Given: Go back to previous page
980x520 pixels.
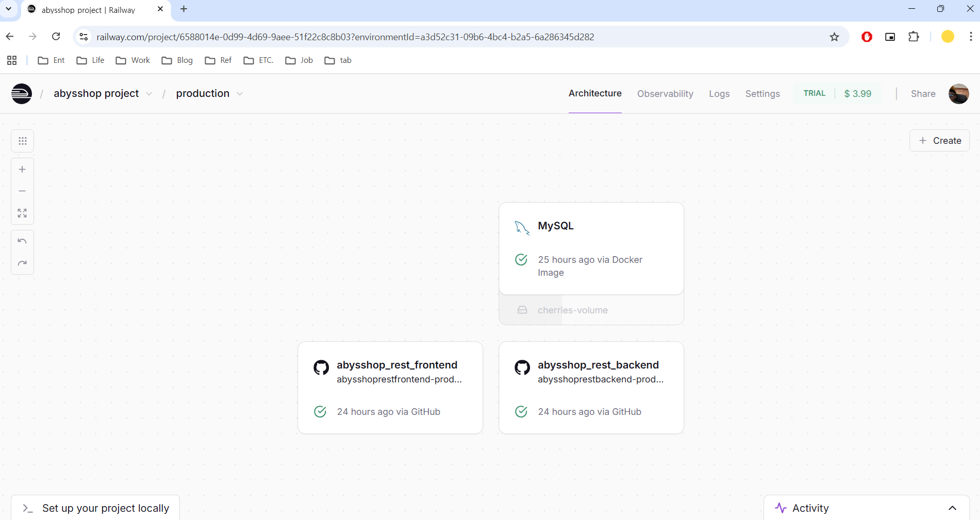Looking at the screenshot, I should [10, 37].
